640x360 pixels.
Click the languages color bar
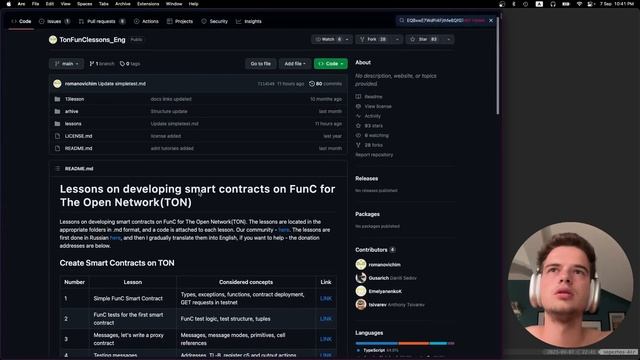[x=405, y=343]
